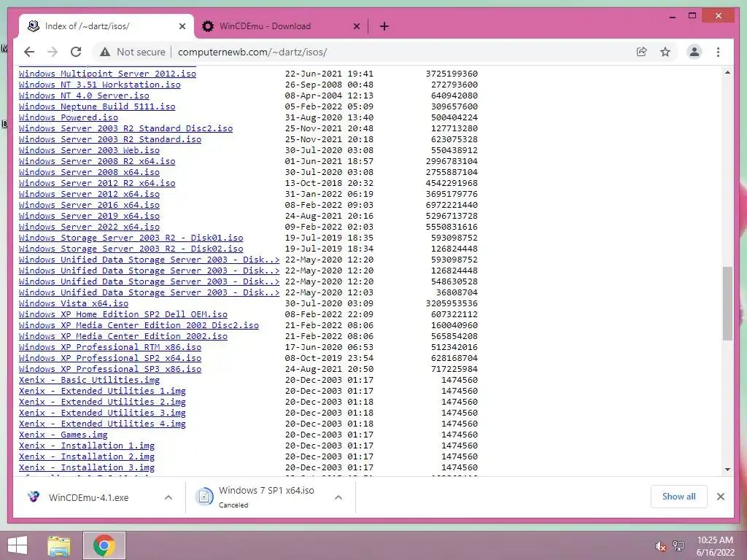This screenshot has width=747, height=560.
Task: Download Windows Vista x64.iso
Action: point(74,304)
